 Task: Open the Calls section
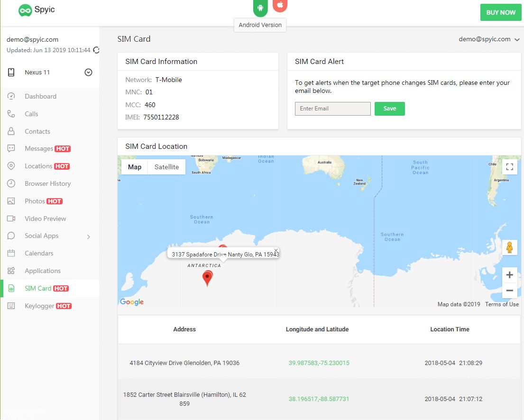tap(31, 114)
